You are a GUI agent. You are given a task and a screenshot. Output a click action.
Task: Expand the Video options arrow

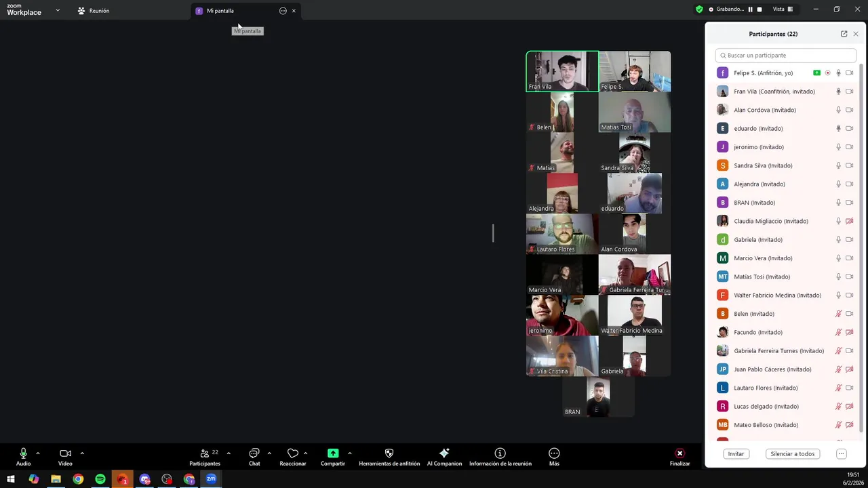tap(82, 453)
